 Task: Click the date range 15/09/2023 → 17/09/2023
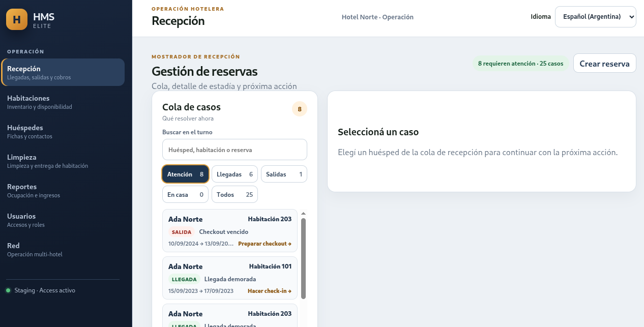(x=201, y=291)
